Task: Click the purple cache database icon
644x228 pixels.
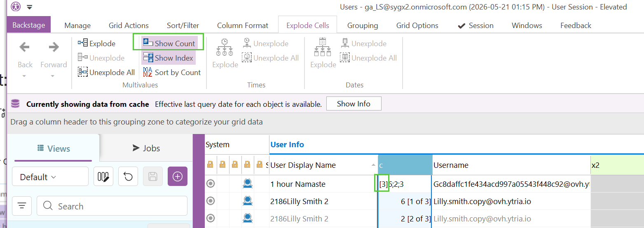Action: point(15,104)
